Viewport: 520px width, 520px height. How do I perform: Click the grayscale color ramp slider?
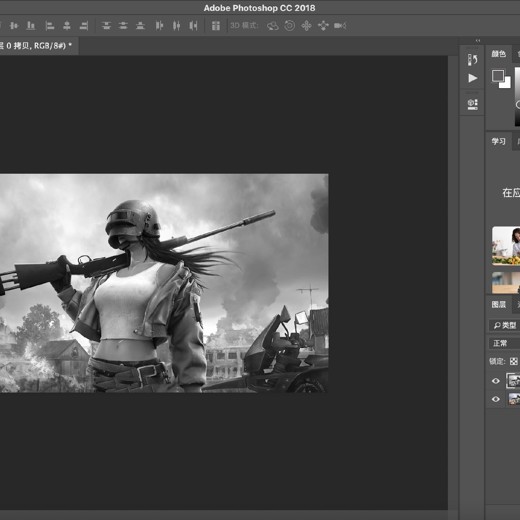point(517,97)
